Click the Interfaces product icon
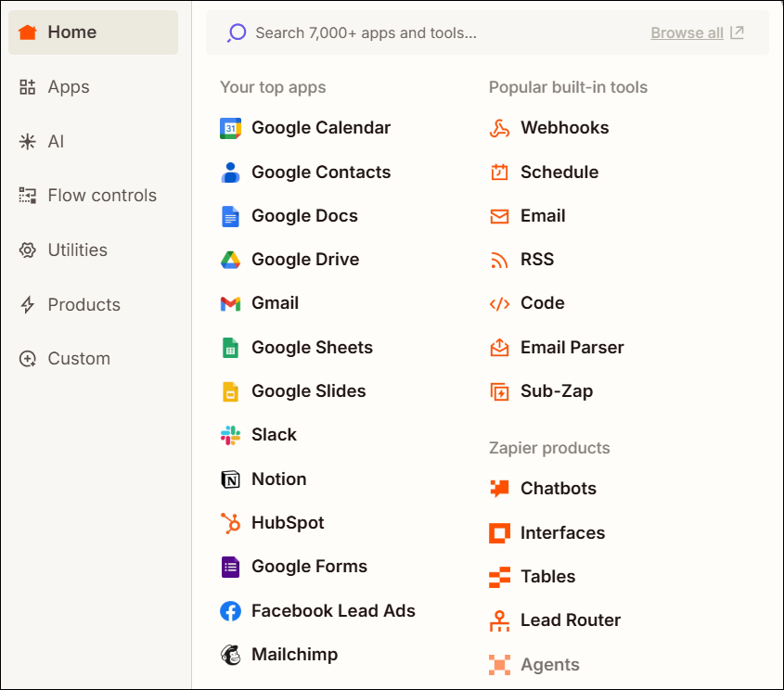The width and height of the screenshot is (784, 690). pyautogui.click(x=499, y=533)
